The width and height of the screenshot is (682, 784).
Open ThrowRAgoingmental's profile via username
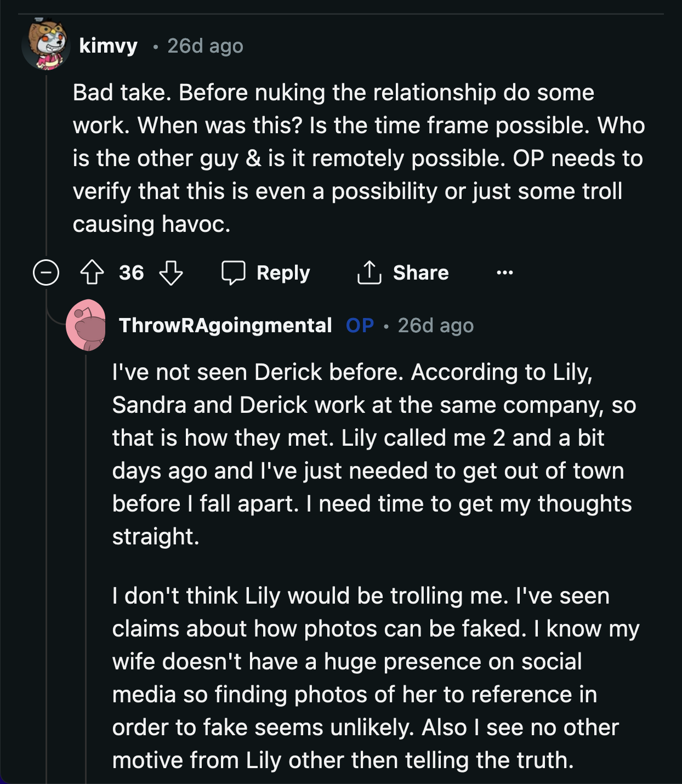(x=225, y=325)
